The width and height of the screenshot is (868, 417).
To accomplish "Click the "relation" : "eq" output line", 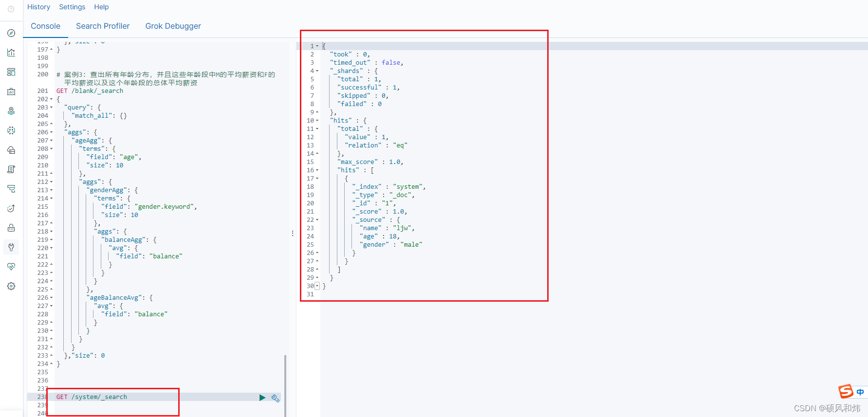I will pyautogui.click(x=376, y=145).
